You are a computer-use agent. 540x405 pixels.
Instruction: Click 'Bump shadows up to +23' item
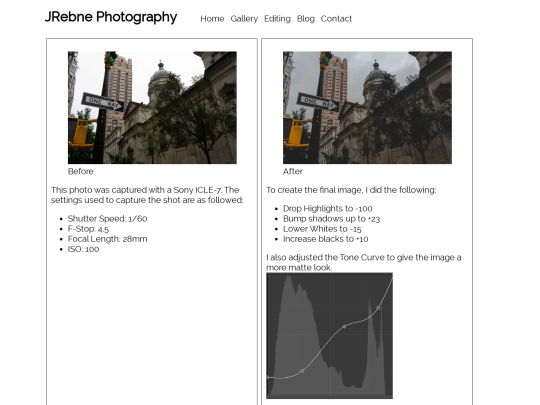pyautogui.click(x=331, y=219)
